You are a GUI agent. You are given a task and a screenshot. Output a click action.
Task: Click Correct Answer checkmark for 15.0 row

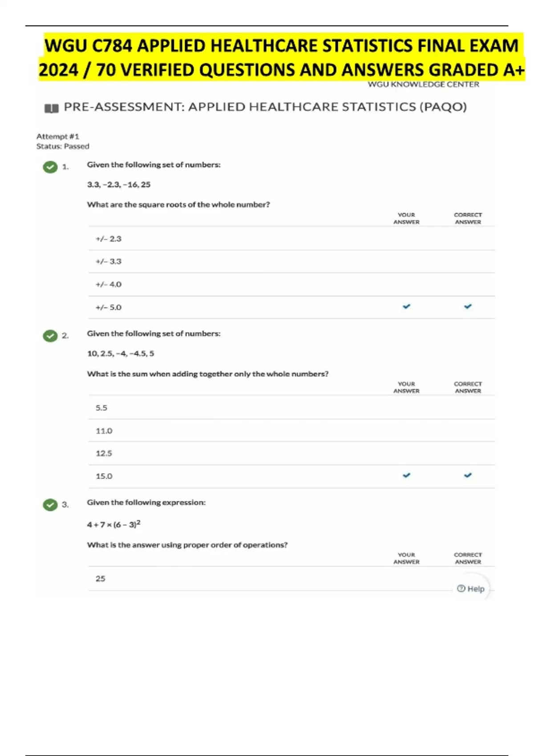(x=468, y=475)
